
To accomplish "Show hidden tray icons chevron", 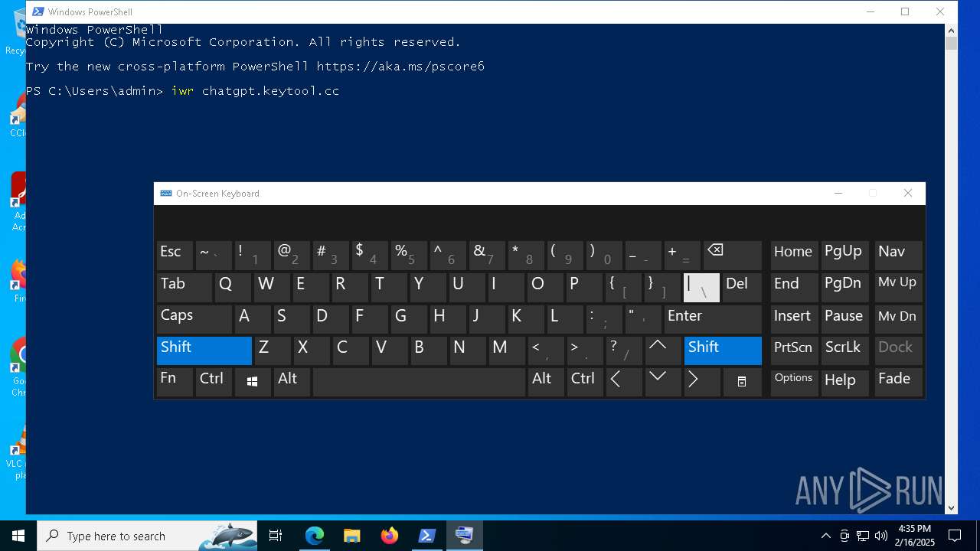I will (x=825, y=536).
